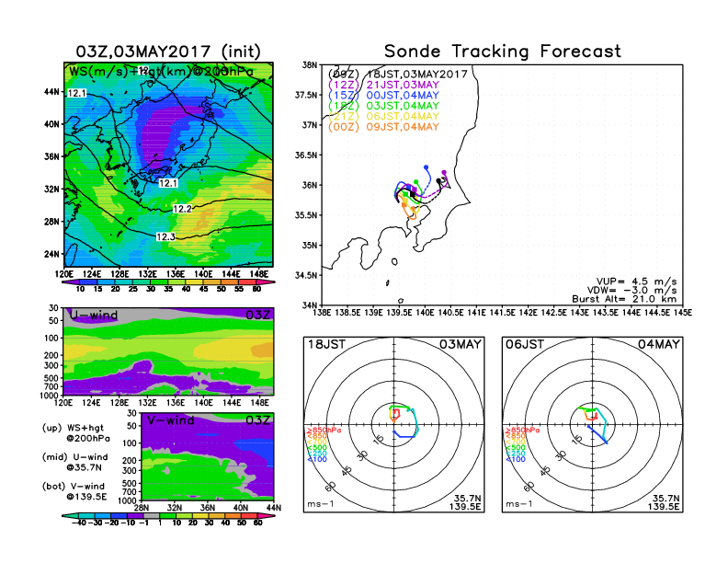Click "ms-1" unit in the 18JST hodograph
Viewport: 728px width, 563px height.
[321, 504]
